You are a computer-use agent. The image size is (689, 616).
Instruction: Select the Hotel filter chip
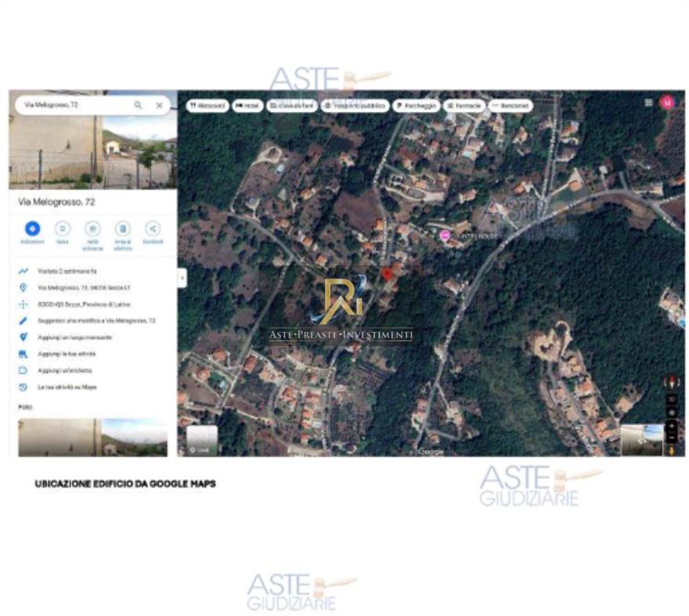(247, 106)
